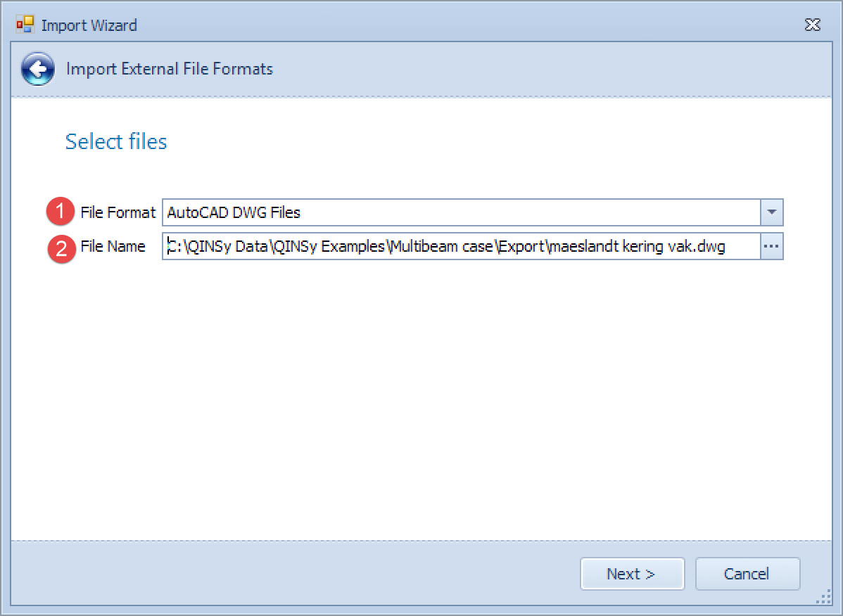Click the File Format label
Screen dimensions: 843x616
click(x=118, y=212)
